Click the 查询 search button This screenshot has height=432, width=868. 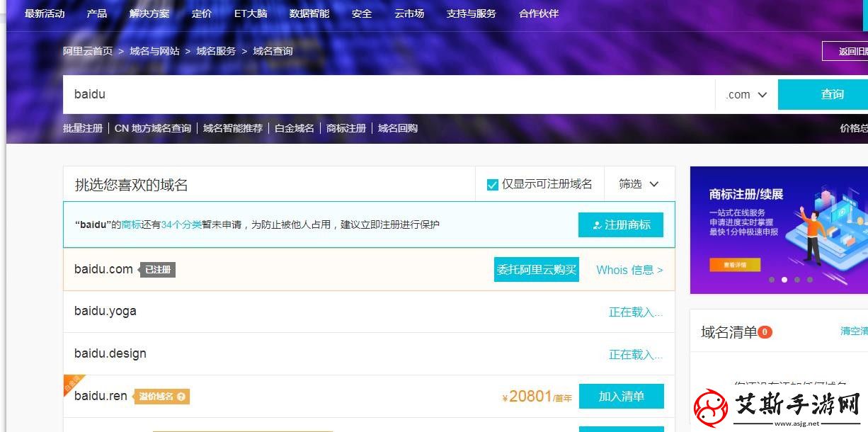pos(823,94)
